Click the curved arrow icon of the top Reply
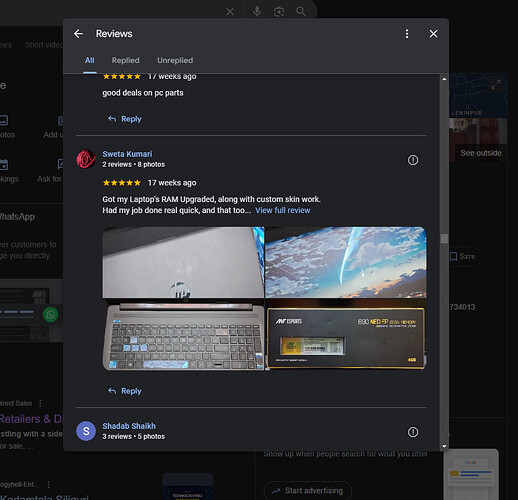The image size is (518, 500). coord(112,119)
